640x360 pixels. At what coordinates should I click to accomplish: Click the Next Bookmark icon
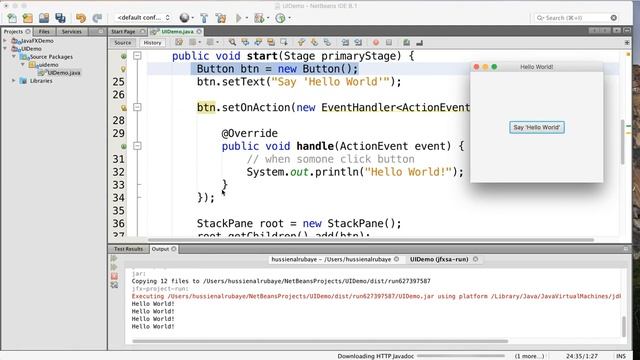click(314, 42)
